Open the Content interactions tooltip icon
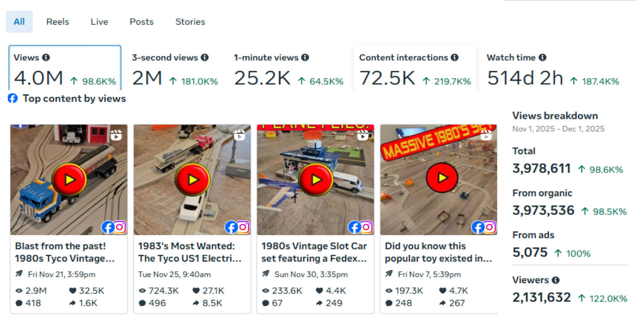The image size is (644, 317). pos(455,57)
